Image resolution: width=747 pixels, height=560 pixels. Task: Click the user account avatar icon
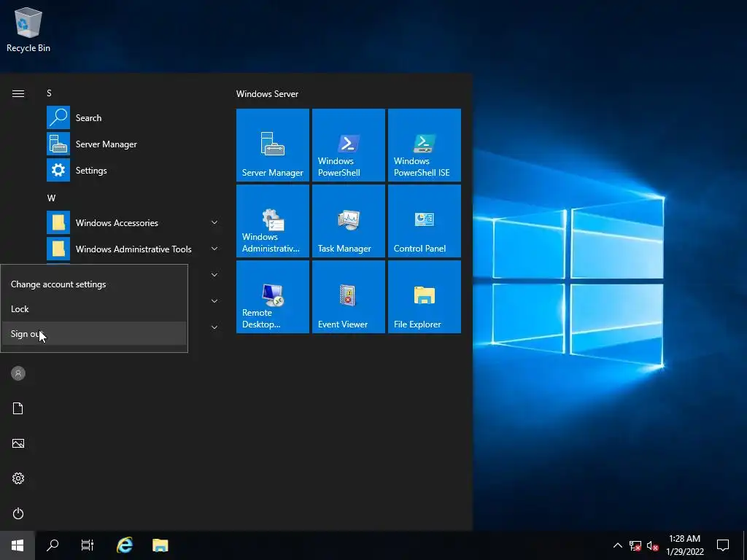18,373
